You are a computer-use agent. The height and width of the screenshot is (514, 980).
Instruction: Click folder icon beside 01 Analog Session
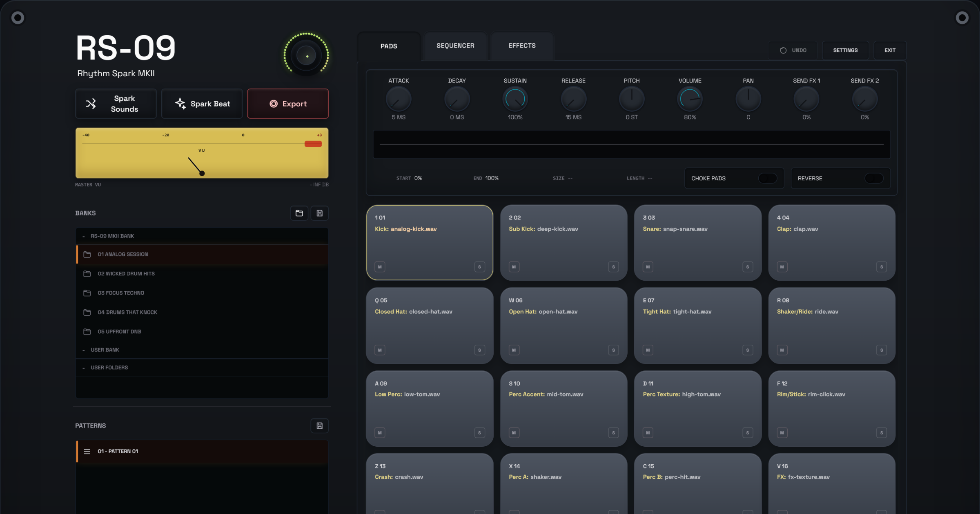click(87, 254)
